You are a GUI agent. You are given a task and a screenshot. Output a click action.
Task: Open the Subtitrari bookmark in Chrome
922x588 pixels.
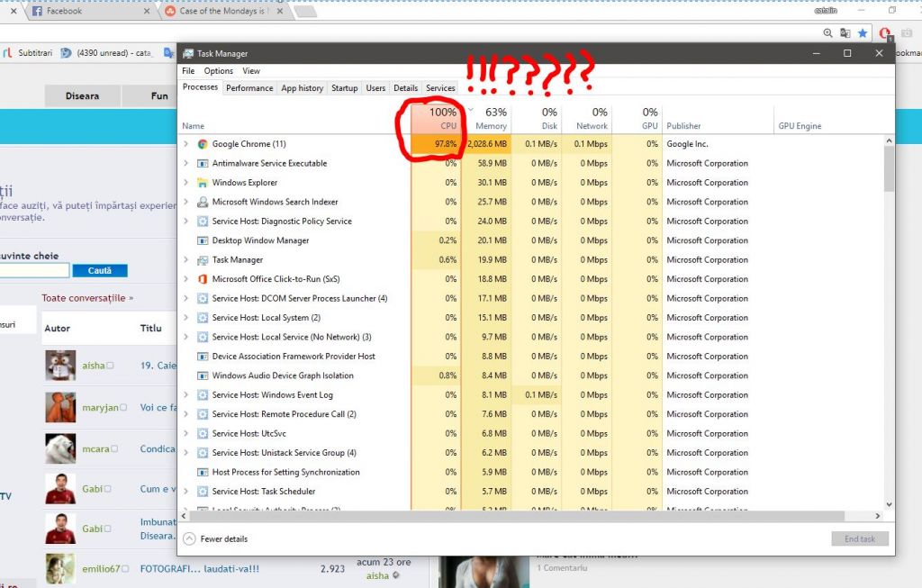[x=28, y=53]
